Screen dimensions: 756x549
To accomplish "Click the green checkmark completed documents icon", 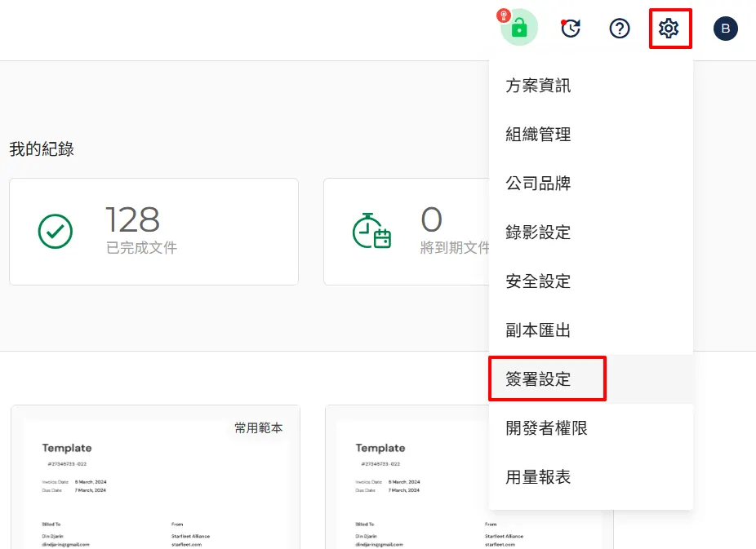I will click(x=56, y=232).
